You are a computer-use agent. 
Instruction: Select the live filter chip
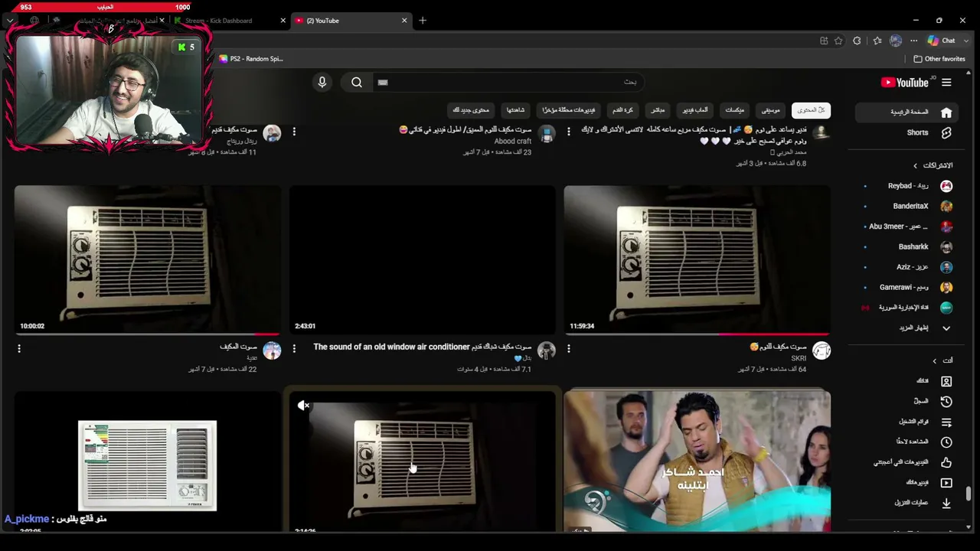tap(658, 110)
